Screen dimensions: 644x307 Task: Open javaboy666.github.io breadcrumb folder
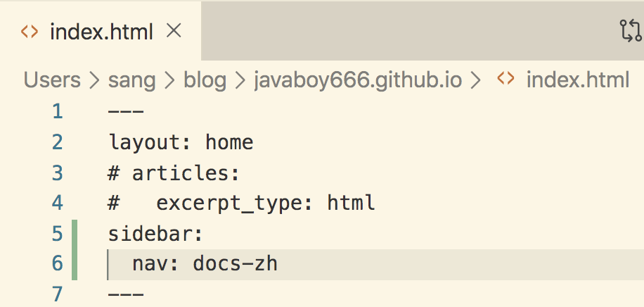tap(357, 81)
